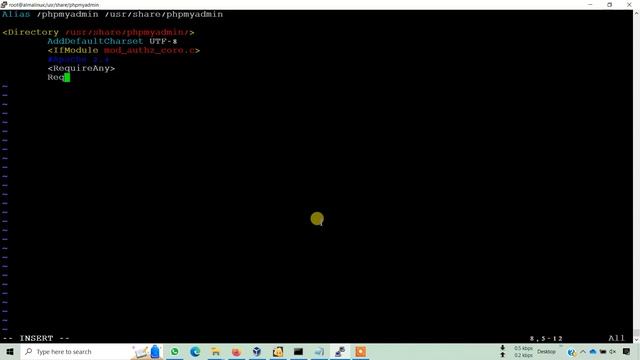This screenshot has width=640, height=360.
Task: Click the '<RequireAny>' line
Action: pos(81,68)
